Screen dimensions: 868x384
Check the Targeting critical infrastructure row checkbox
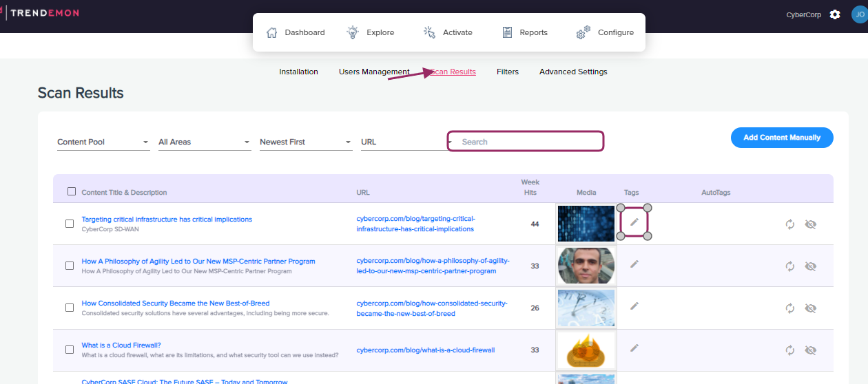70,224
